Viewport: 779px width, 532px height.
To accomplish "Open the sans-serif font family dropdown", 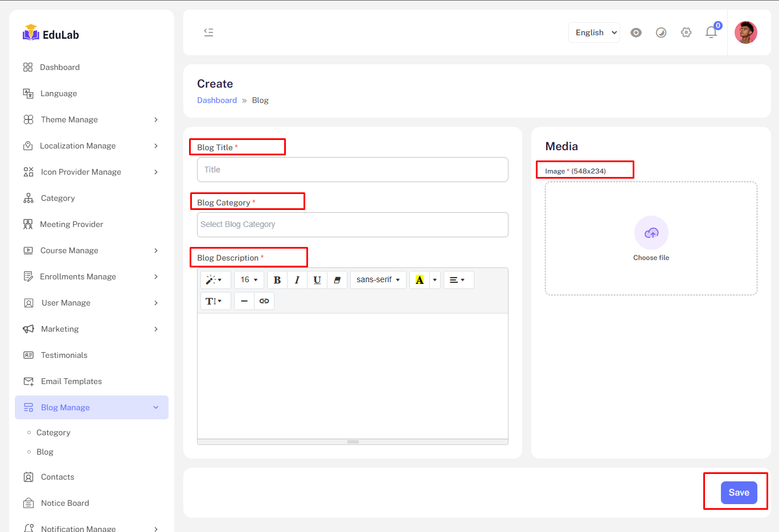I will [378, 280].
